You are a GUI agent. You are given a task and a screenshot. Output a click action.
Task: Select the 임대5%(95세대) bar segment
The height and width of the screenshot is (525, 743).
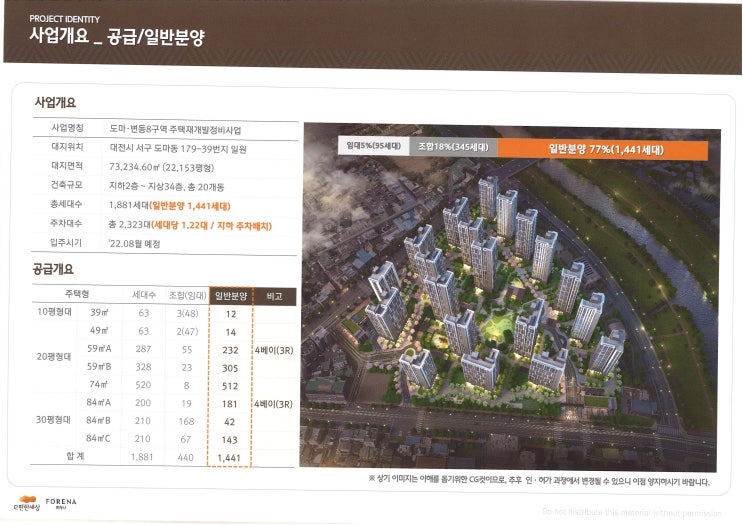tap(373, 146)
